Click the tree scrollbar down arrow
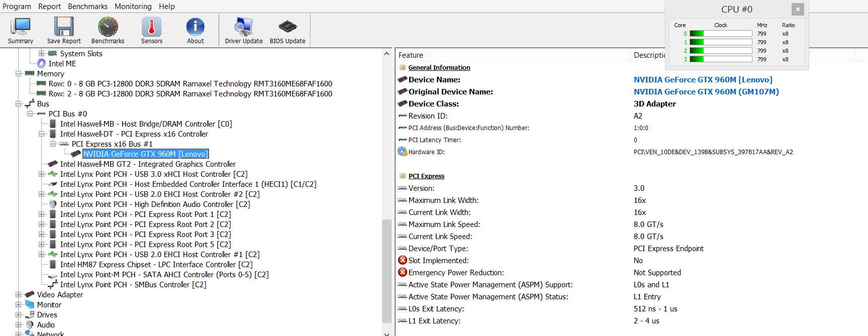Viewport: 868px width, 336px height. click(x=387, y=333)
